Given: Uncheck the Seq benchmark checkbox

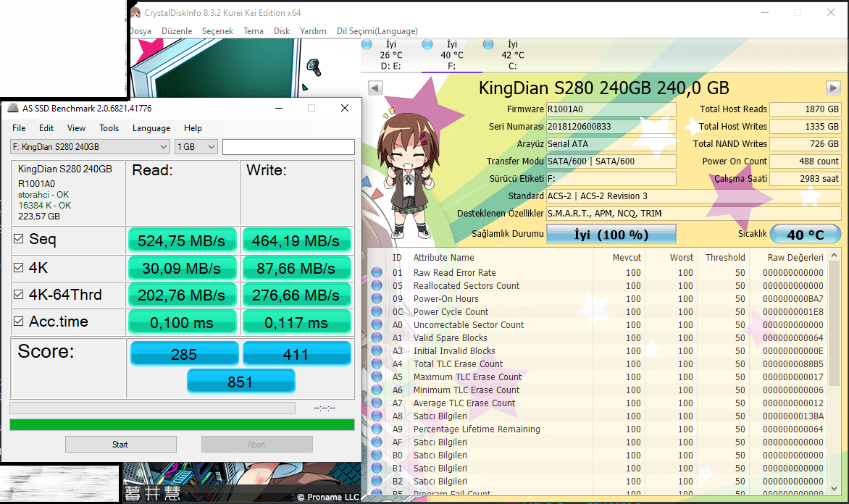Looking at the screenshot, I should (18, 238).
